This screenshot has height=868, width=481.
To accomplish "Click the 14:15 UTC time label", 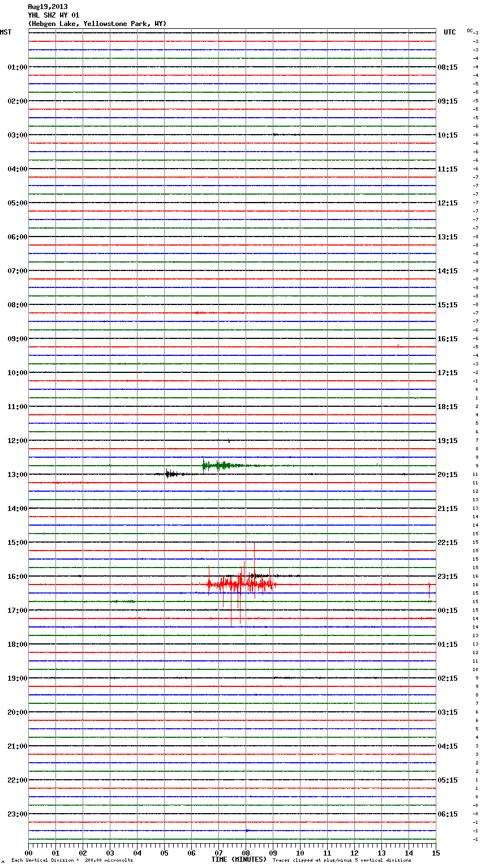I will coord(448,271).
